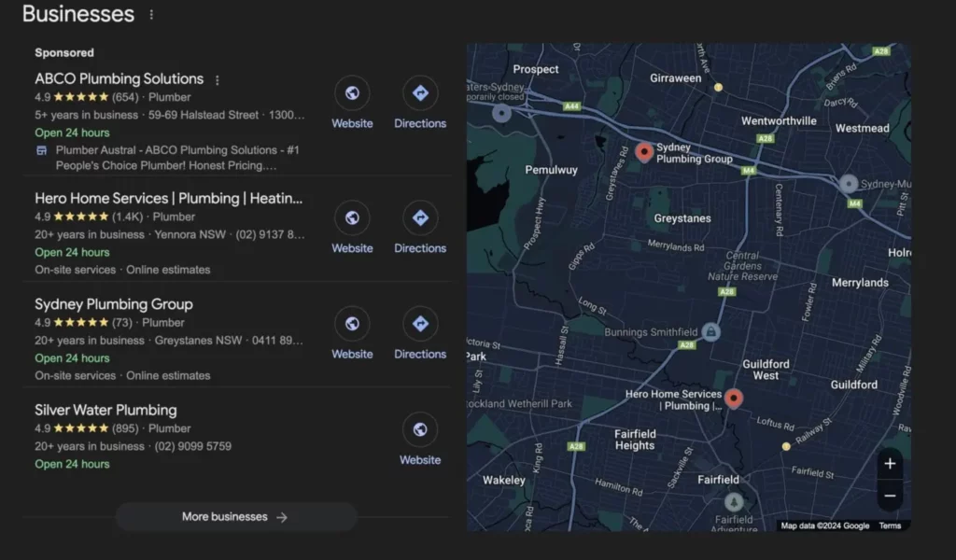Image resolution: width=956 pixels, height=560 pixels.
Task: Open the Businesses section three-dot menu
Action: [x=151, y=15]
